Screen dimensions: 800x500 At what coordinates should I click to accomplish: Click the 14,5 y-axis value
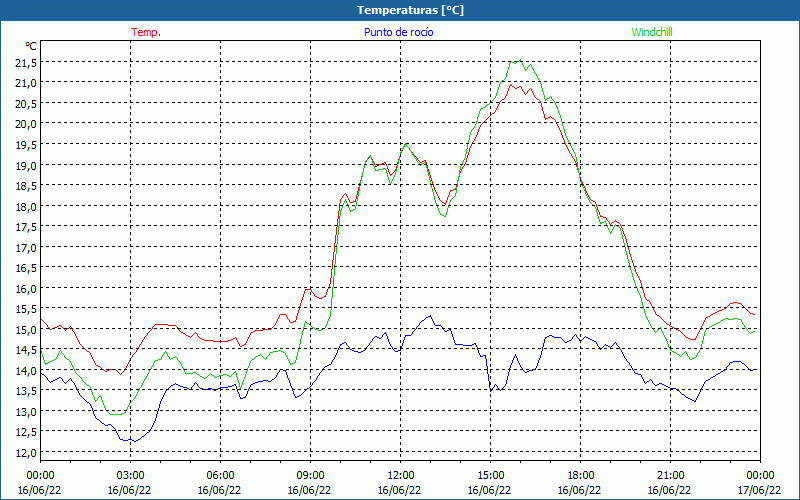click(x=26, y=349)
